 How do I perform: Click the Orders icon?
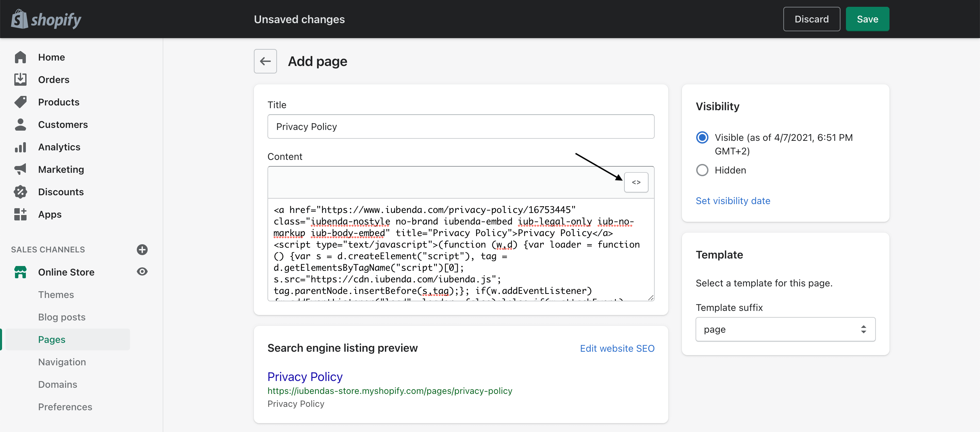[x=20, y=79]
